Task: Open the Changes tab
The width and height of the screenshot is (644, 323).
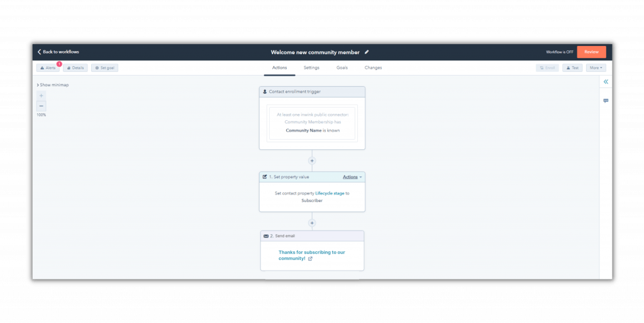Action: coord(373,68)
